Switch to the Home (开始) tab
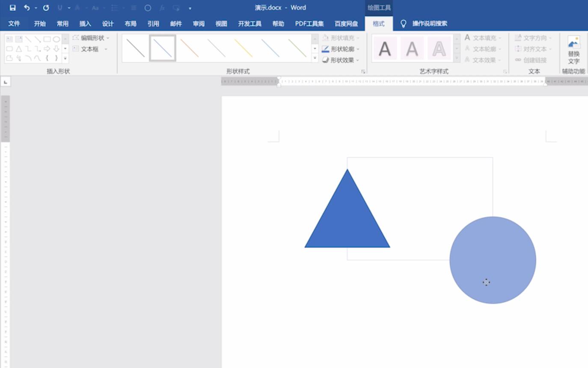 coord(40,24)
